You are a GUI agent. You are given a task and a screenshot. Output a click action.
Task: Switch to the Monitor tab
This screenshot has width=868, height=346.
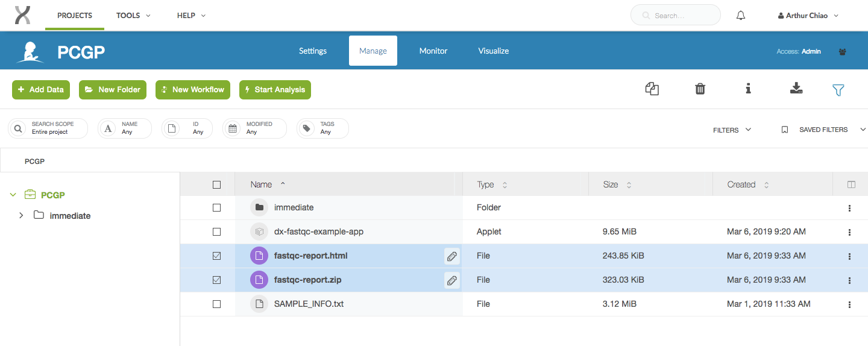(433, 51)
